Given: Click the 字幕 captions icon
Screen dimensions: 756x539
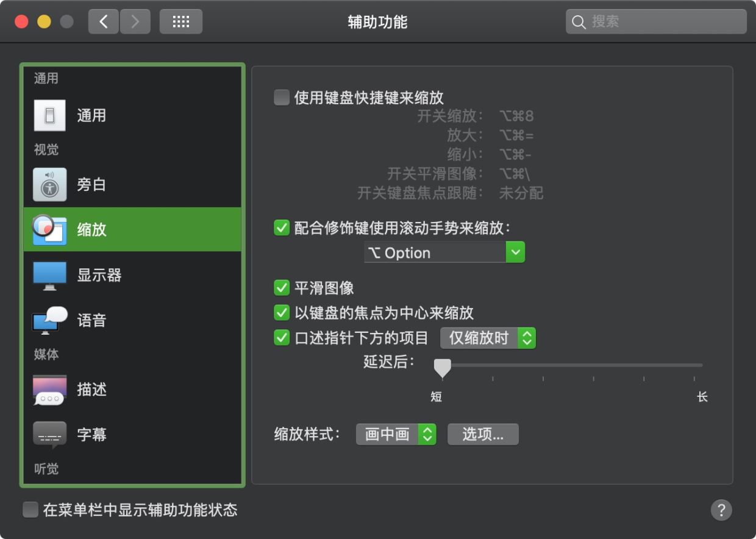Looking at the screenshot, I should (x=49, y=434).
